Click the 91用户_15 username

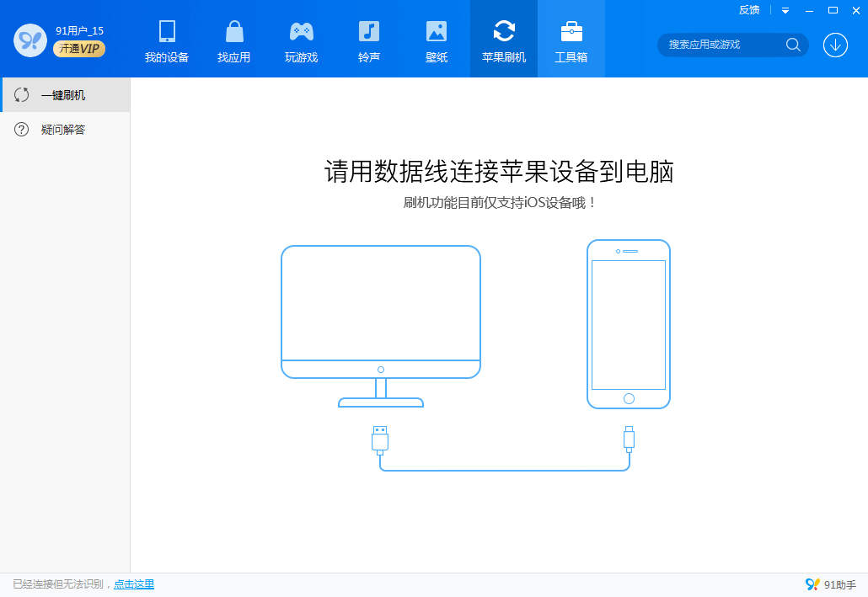click(x=79, y=30)
